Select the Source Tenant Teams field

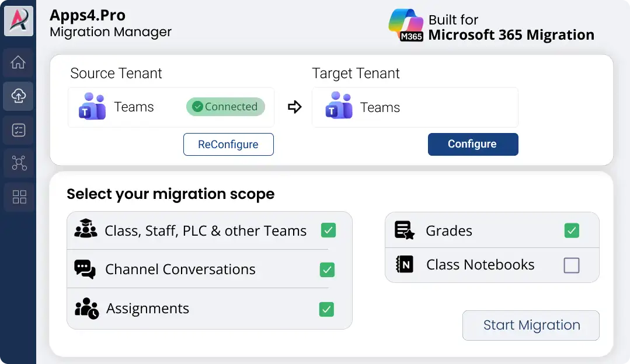click(x=170, y=107)
